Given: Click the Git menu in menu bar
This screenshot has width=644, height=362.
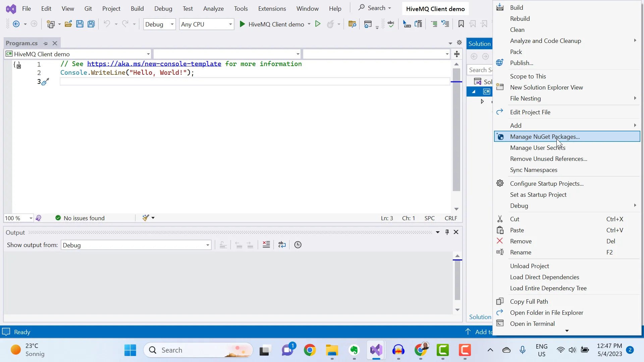Looking at the screenshot, I should click(88, 8).
